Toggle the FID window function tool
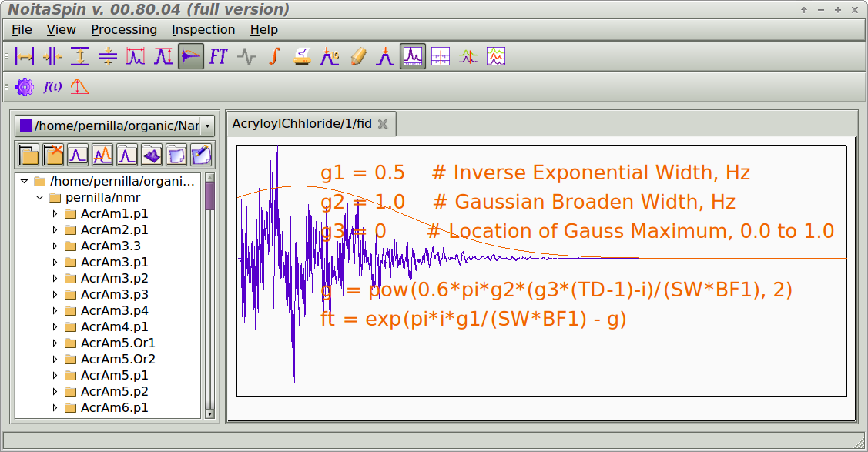 tap(191, 56)
